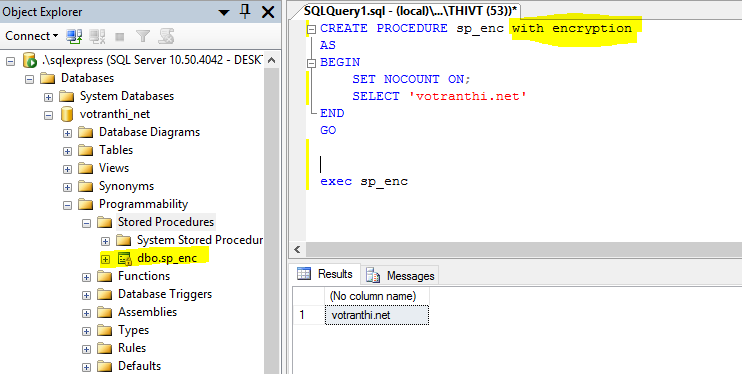This screenshot has height=374, width=742.
Task: Click the Rules folder icon
Action: tap(105, 348)
